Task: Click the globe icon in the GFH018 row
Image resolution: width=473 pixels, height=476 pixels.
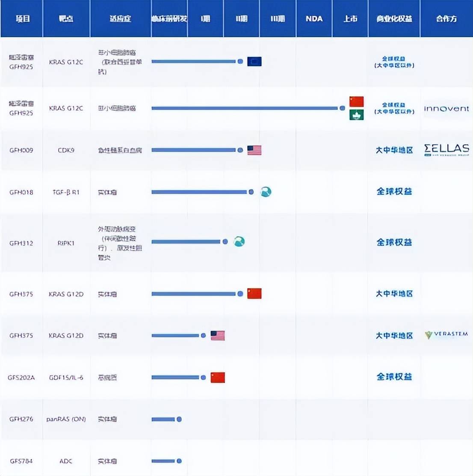Action: click(266, 192)
